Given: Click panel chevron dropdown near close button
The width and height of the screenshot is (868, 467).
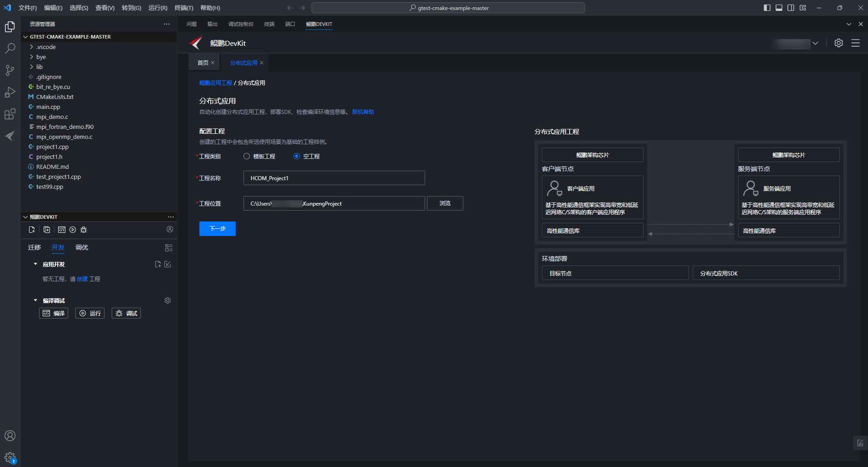Looking at the screenshot, I should (849, 24).
